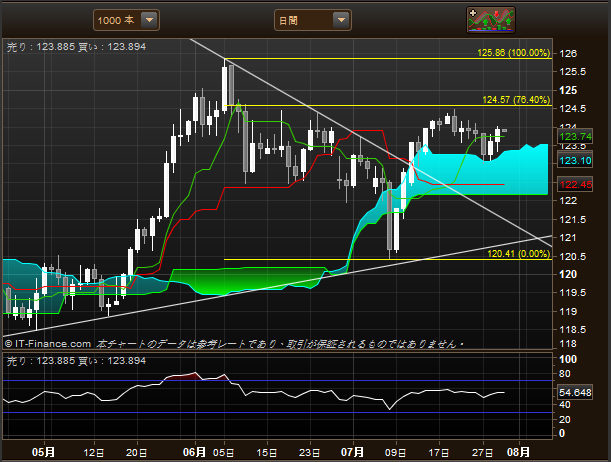The image size is (611, 462).
Task: Click the 05月 date axis label
Action: tap(43, 452)
